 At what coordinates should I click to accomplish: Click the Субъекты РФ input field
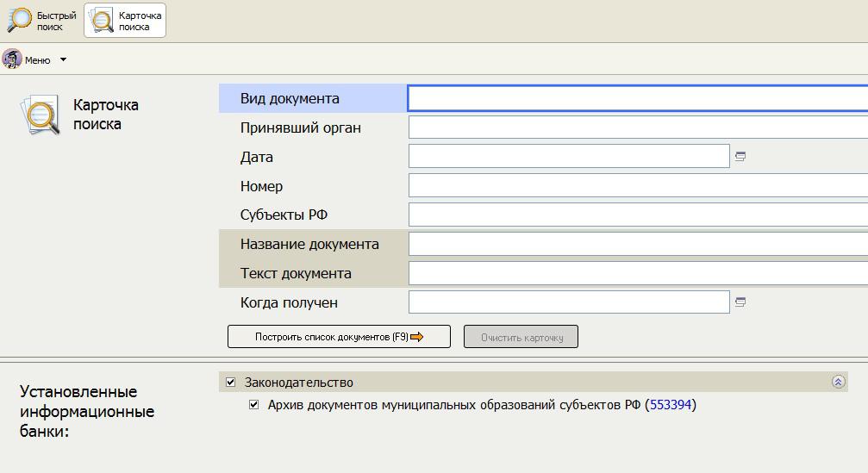coord(637,215)
